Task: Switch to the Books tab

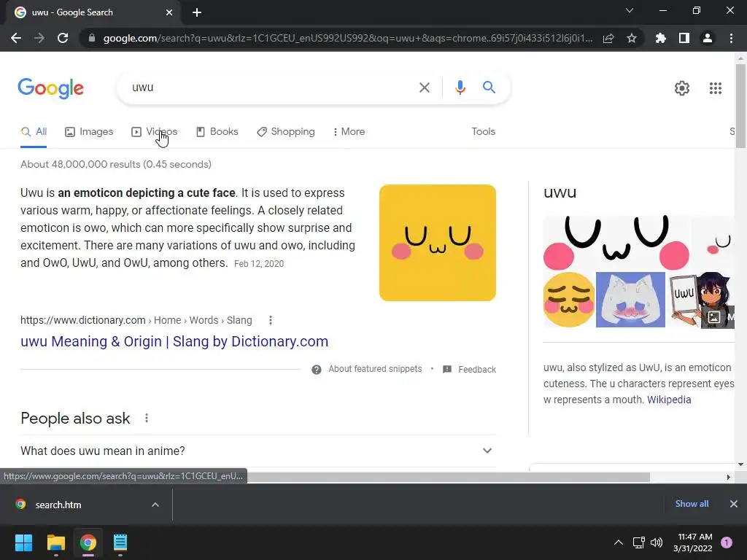Action: pos(217,131)
